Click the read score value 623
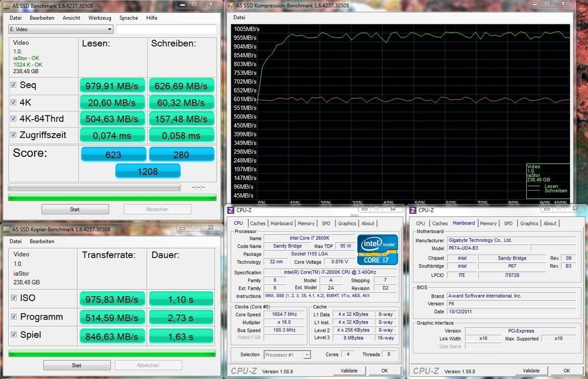This screenshot has height=379, width=588. coord(113,154)
